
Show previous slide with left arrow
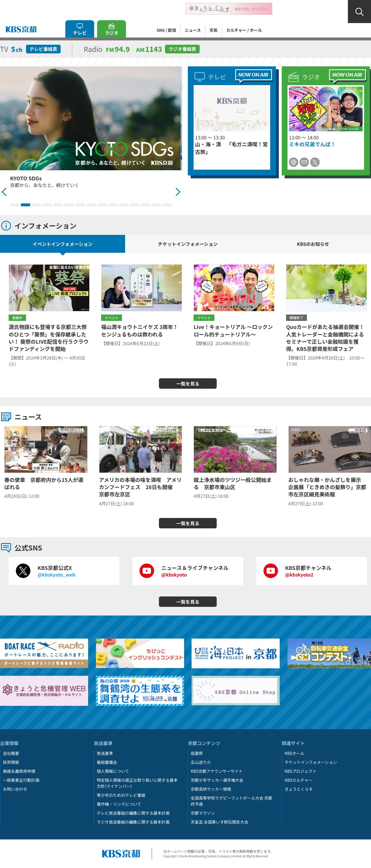click(x=4, y=192)
